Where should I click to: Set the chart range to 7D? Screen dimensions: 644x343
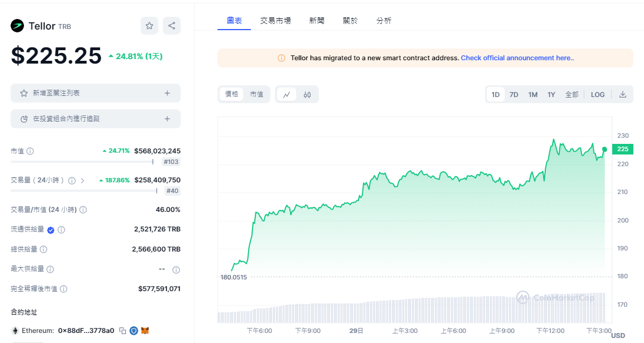click(514, 94)
